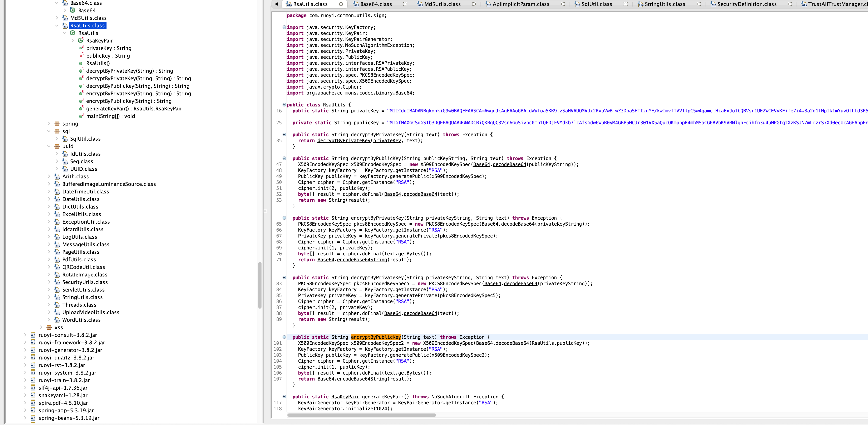Close the StringUtils.class editor tab
The image size is (868, 425).
[698, 4]
